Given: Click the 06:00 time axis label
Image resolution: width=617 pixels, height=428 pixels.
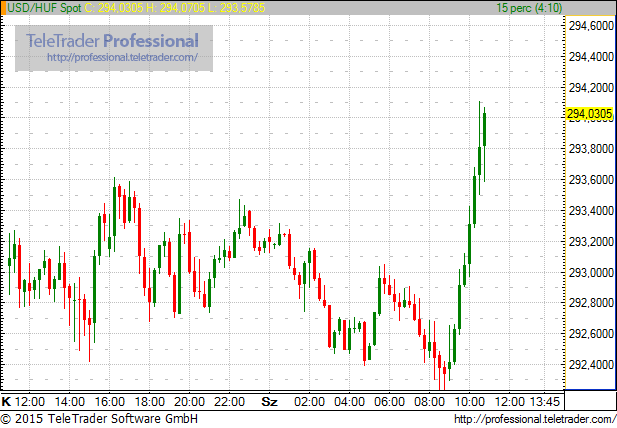Looking at the screenshot, I should [x=390, y=402].
